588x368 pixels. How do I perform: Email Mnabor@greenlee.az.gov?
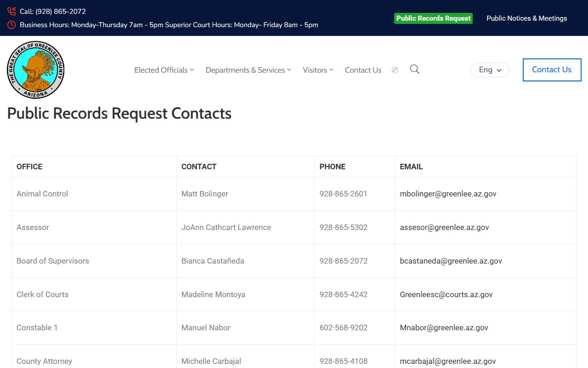(x=444, y=328)
